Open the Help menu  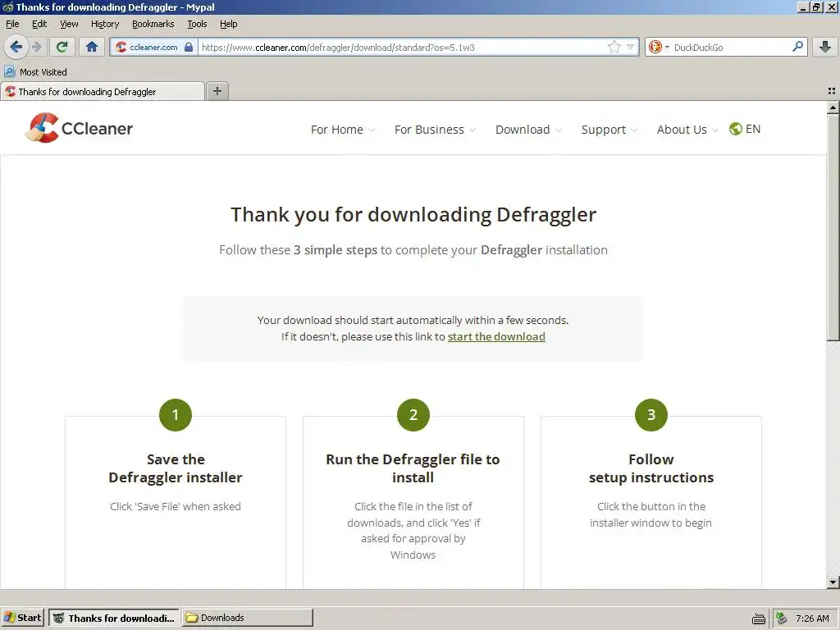[228, 24]
